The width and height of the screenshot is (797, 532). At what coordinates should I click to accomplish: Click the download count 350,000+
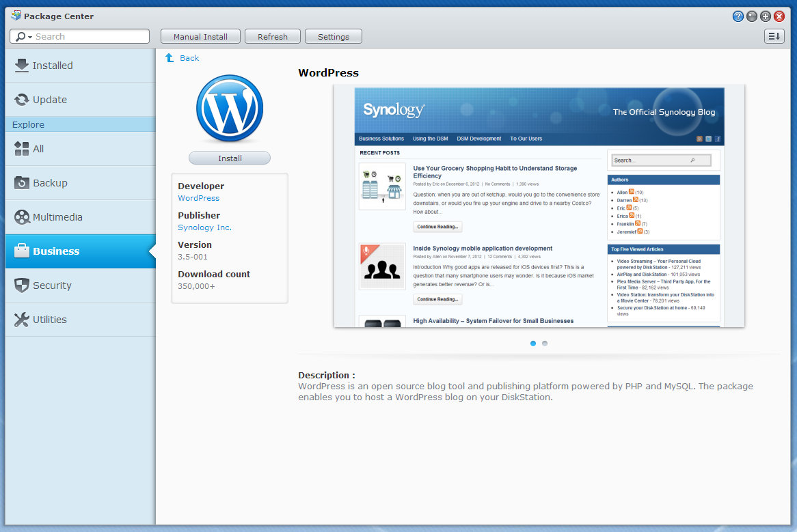(x=196, y=286)
